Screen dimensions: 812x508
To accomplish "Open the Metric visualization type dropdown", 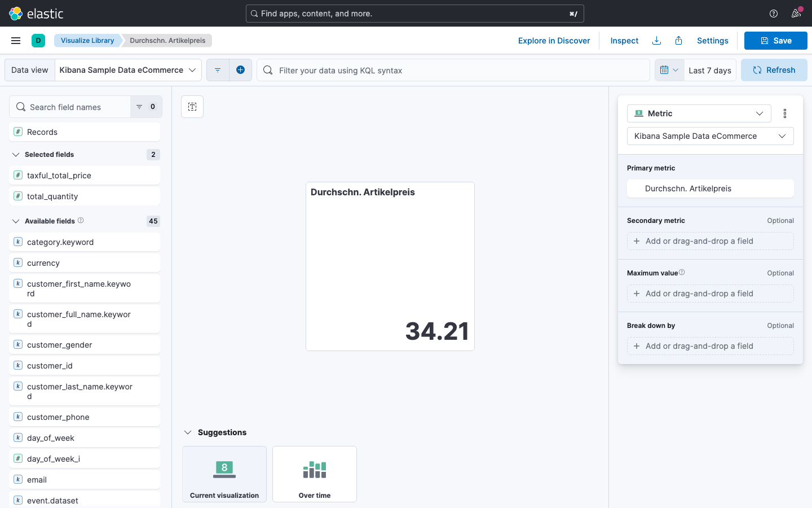I will (x=699, y=113).
